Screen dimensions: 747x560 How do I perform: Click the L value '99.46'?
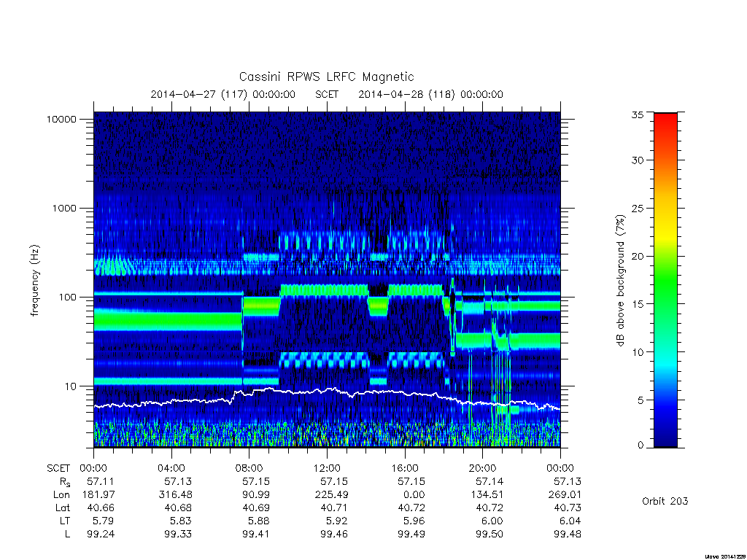[334, 534]
